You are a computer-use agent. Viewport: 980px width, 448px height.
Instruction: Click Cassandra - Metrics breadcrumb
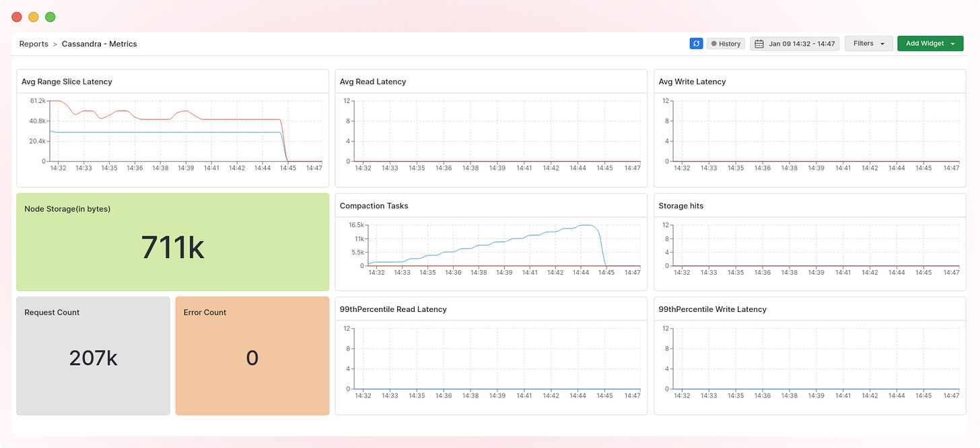(100, 44)
